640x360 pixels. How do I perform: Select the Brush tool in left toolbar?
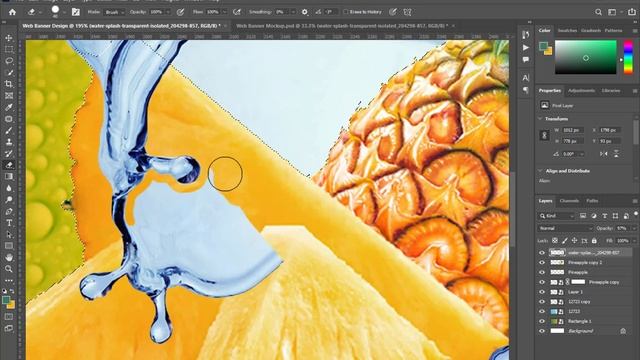[9, 131]
